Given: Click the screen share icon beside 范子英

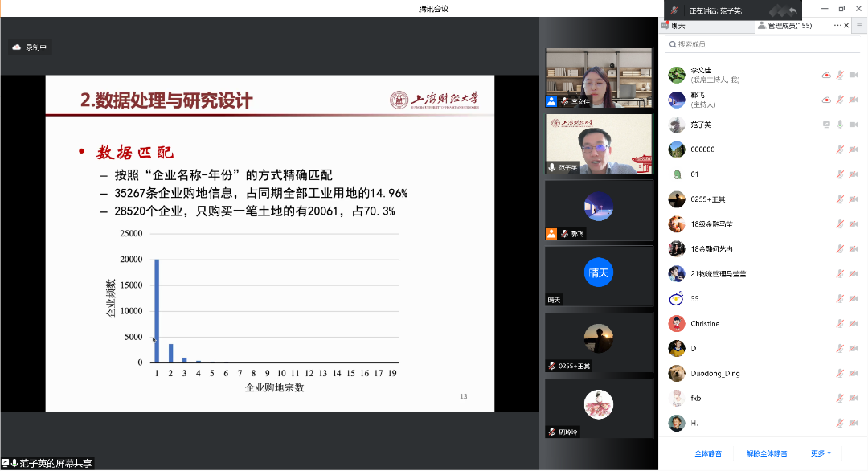Looking at the screenshot, I should pos(826,125).
